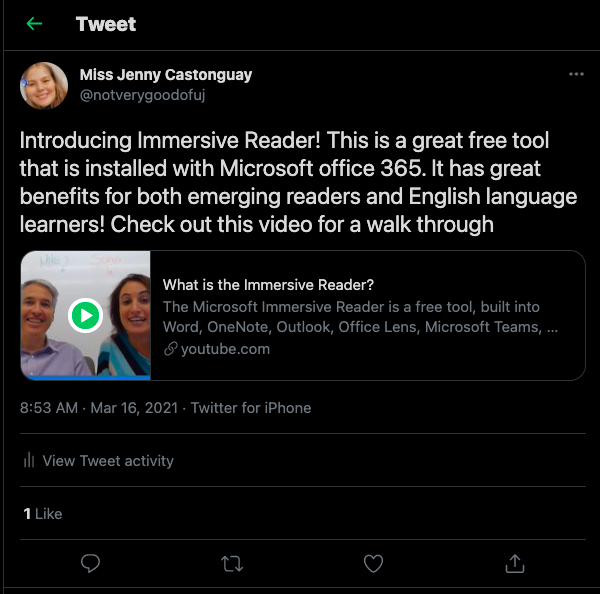Click the 8:53 AM Mar 16, 2021 timestamp
Screen dimensions: 600x594
tap(99, 408)
